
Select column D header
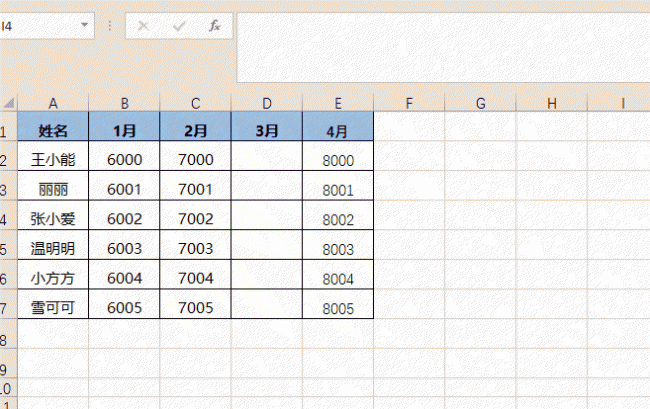tap(267, 103)
